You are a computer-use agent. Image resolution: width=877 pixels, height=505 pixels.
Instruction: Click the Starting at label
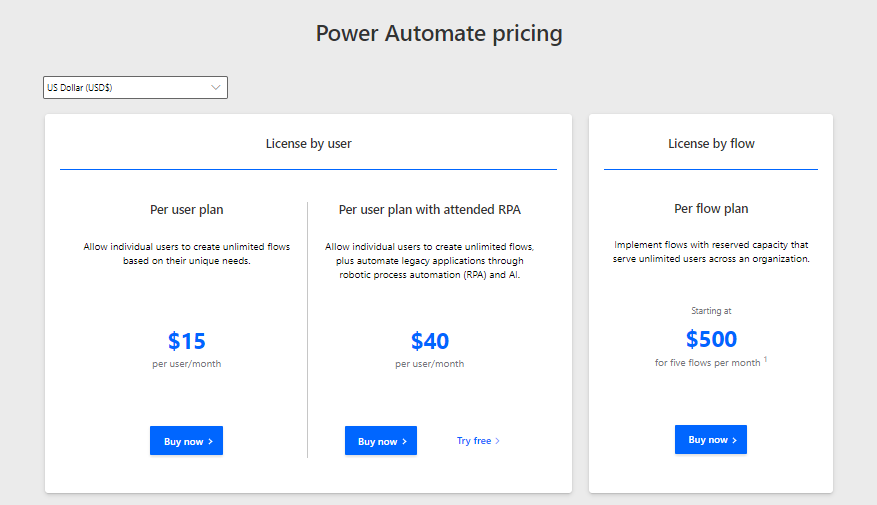coord(711,311)
